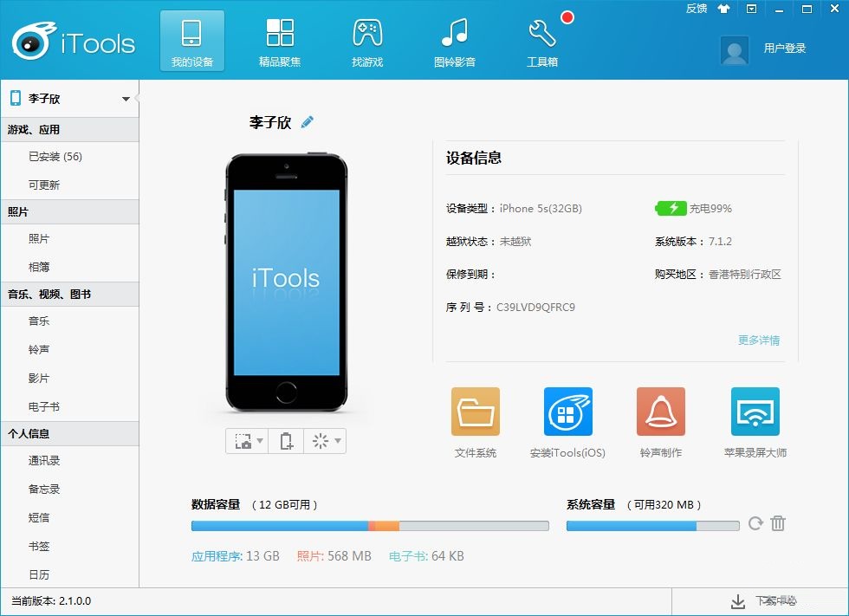Screen dimensions: 849x616
Task: Click the restart spinner icon
Action: pyautogui.click(x=321, y=441)
